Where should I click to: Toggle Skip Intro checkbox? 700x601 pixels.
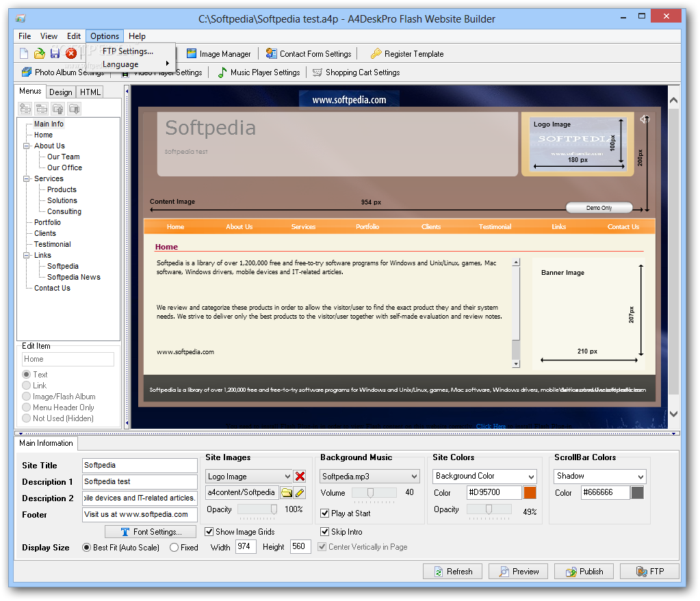click(324, 532)
